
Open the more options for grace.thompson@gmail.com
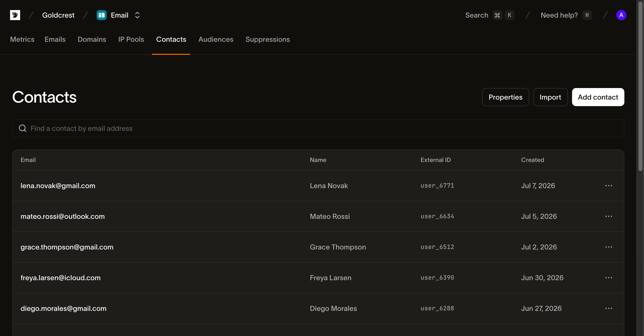pyautogui.click(x=609, y=247)
